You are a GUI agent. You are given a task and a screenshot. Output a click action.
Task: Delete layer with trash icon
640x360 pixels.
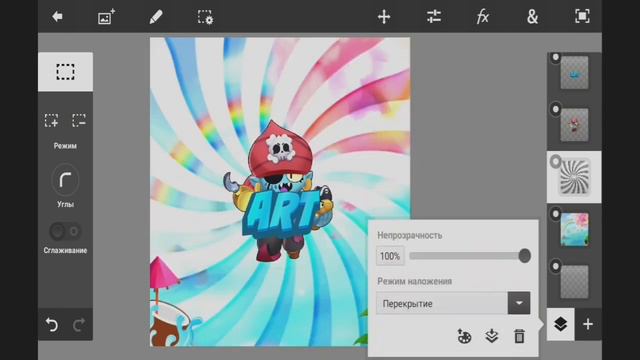[519, 336]
